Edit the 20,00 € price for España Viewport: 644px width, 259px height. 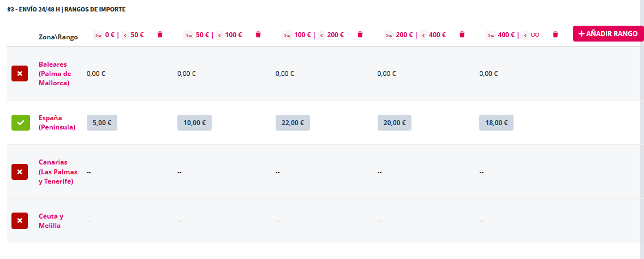click(394, 123)
